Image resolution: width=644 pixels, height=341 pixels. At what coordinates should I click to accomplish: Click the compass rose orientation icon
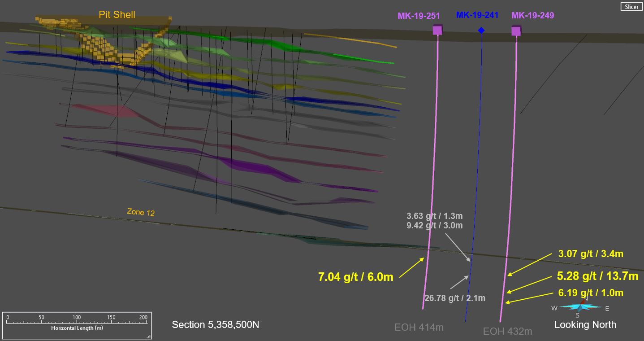click(580, 307)
